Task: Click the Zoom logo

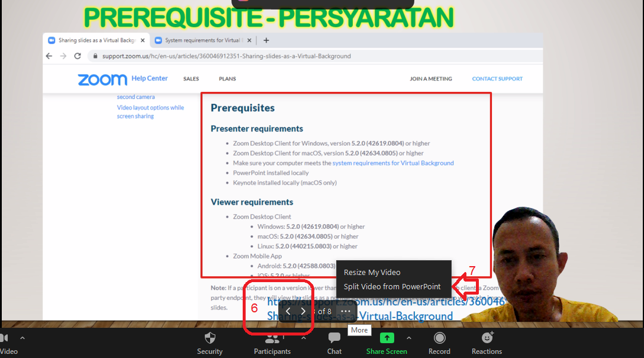Action: tap(102, 79)
